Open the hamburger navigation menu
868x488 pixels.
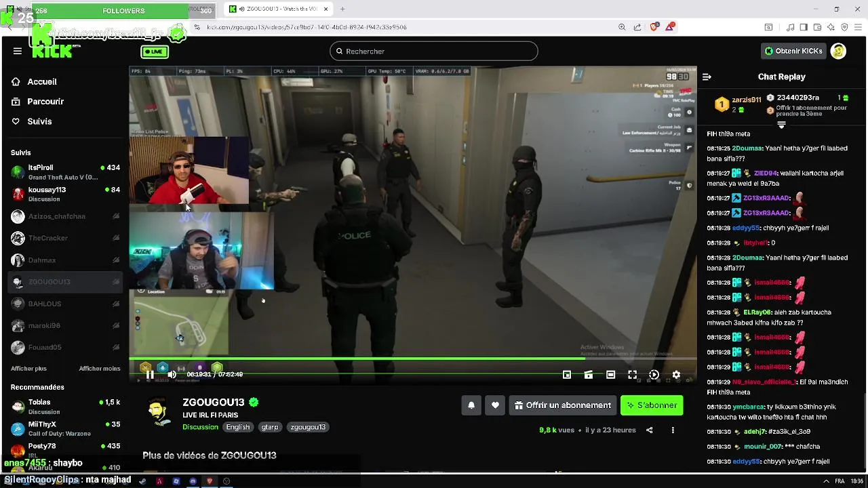[18, 51]
